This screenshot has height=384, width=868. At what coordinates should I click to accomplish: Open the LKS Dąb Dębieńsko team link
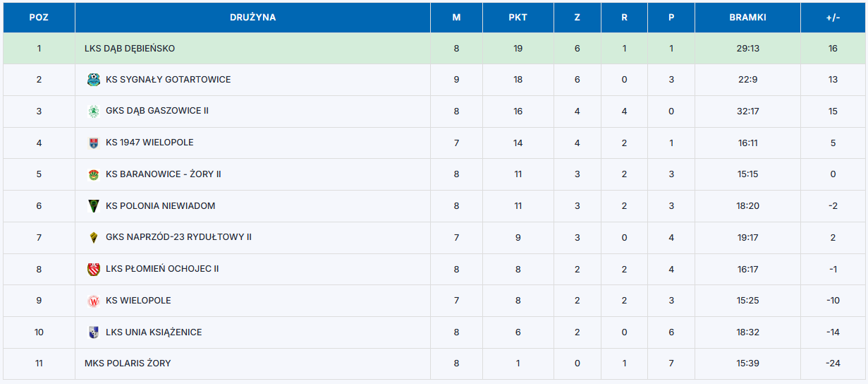tap(130, 49)
